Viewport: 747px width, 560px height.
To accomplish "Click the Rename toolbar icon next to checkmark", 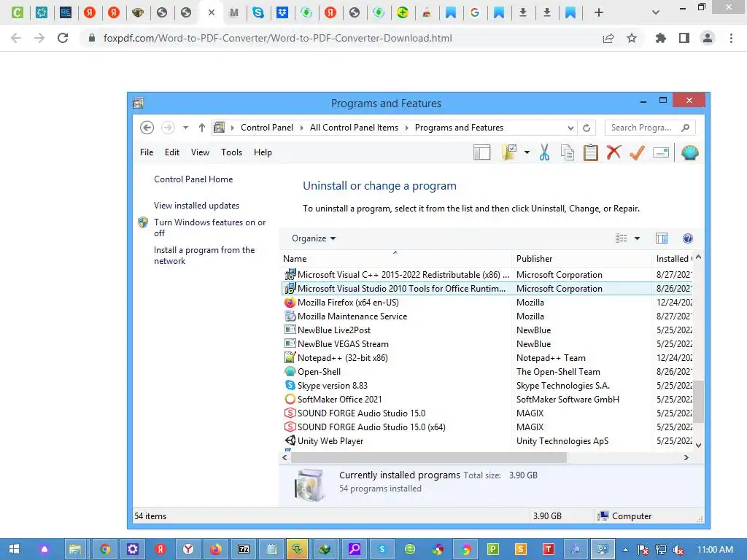I will [x=661, y=152].
